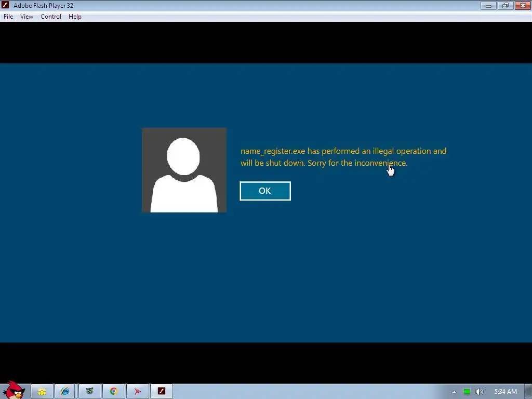Click the name_register.exe error message text
The width and height of the screenshot is (532, 399).
[x=343, y=157]
